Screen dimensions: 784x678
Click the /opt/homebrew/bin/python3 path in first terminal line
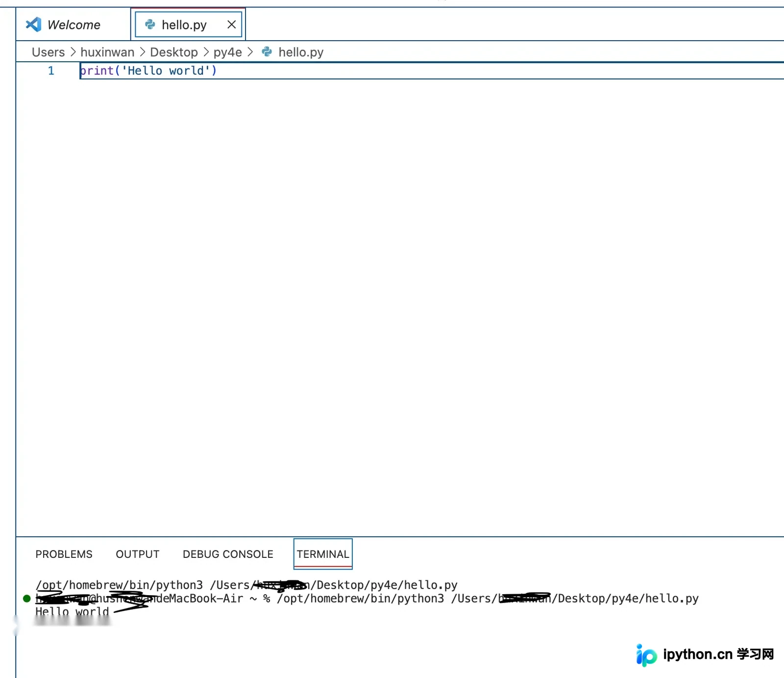119,585
